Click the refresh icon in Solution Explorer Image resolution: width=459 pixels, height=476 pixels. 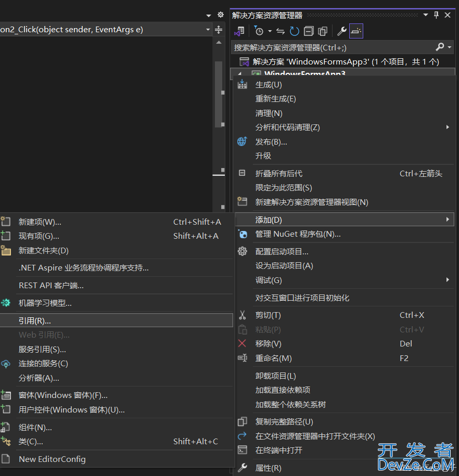295,31
